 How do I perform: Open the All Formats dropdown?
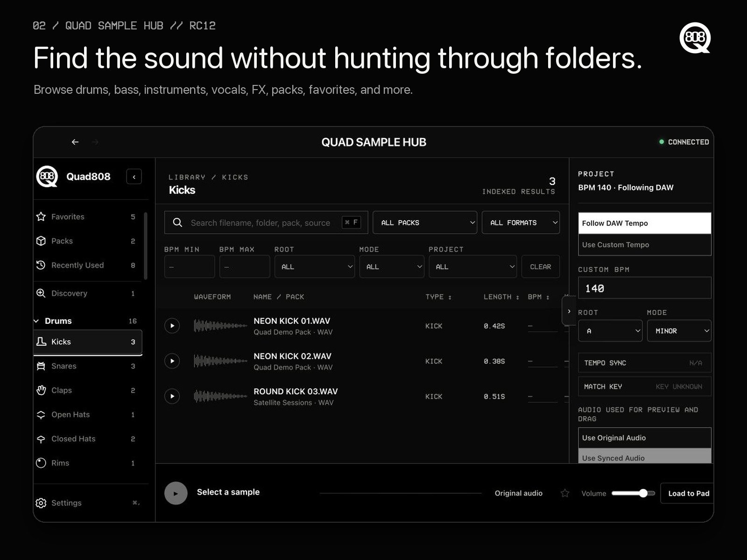click(521, 223)
